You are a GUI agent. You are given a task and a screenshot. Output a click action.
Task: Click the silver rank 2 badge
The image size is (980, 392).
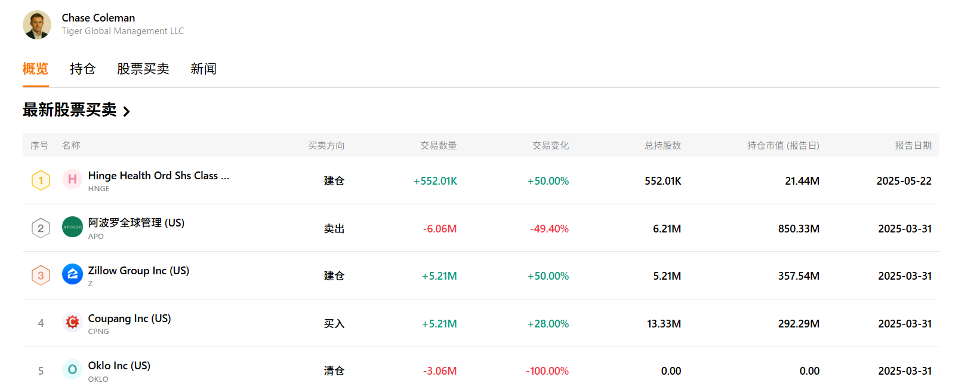pos(41,228)
